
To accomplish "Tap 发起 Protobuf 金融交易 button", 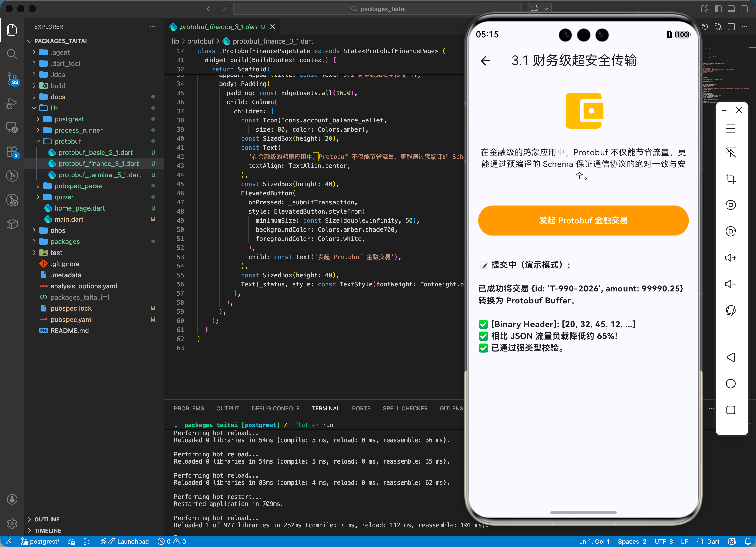I will (583, 220).
